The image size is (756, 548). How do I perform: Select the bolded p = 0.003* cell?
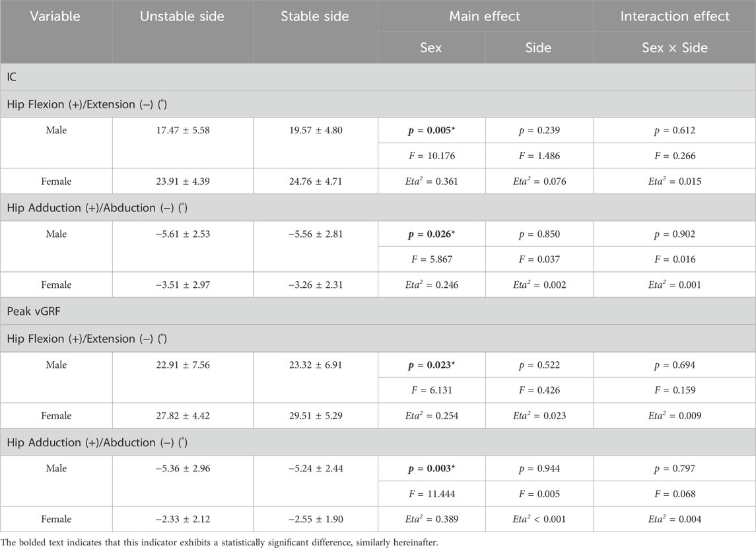pyautogui.click(x=432, y=469)
